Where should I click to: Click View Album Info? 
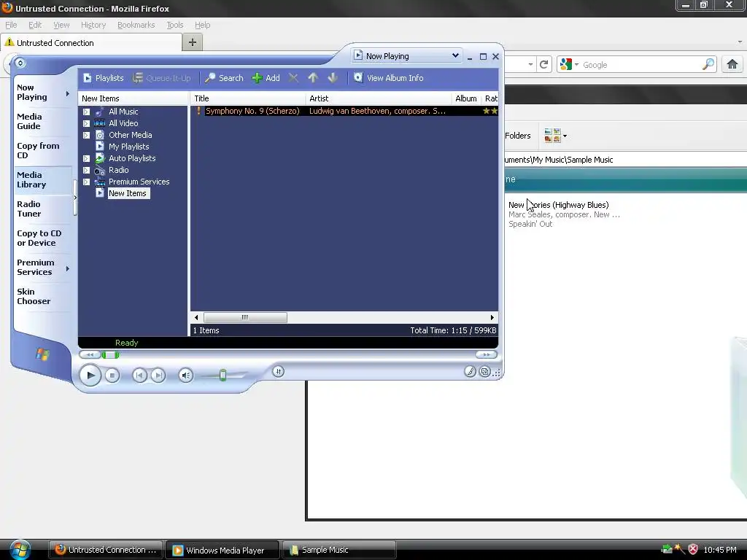389,78
